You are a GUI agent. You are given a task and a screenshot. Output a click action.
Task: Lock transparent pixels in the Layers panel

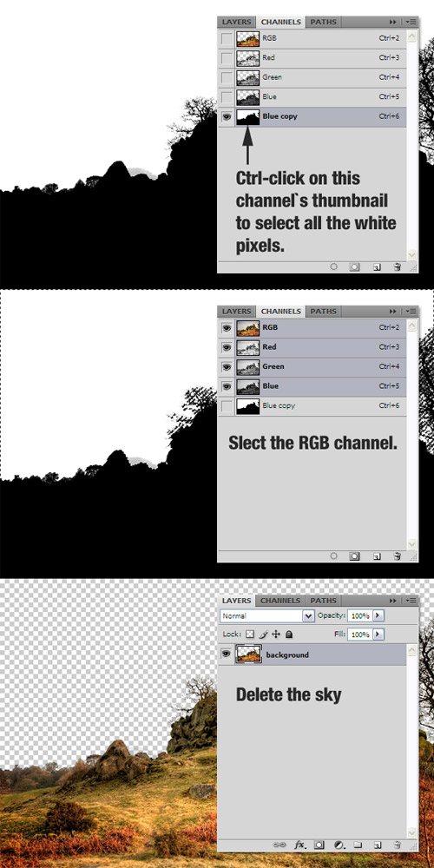tap(250, 634)
